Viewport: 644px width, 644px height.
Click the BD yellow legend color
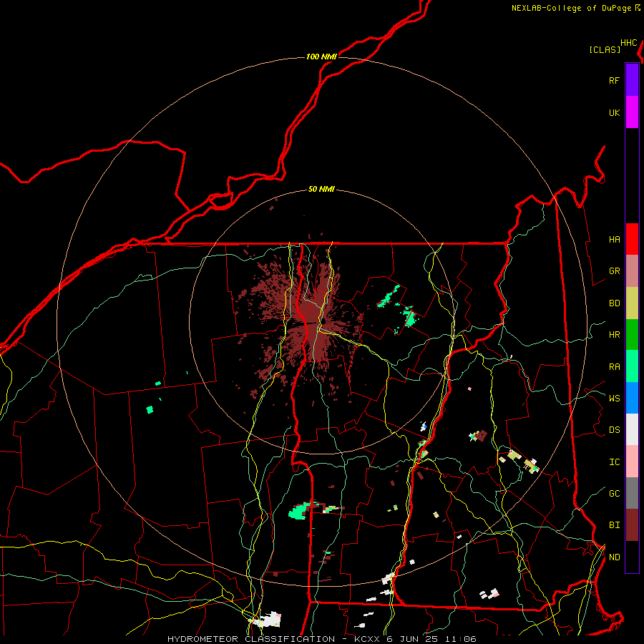[x=632, y=303]
